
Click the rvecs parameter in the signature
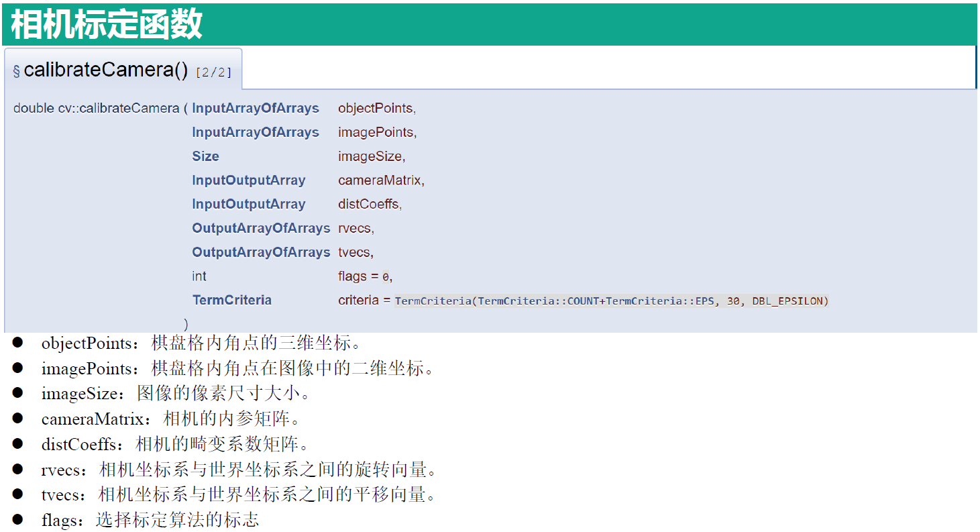(x=356, y=228)
